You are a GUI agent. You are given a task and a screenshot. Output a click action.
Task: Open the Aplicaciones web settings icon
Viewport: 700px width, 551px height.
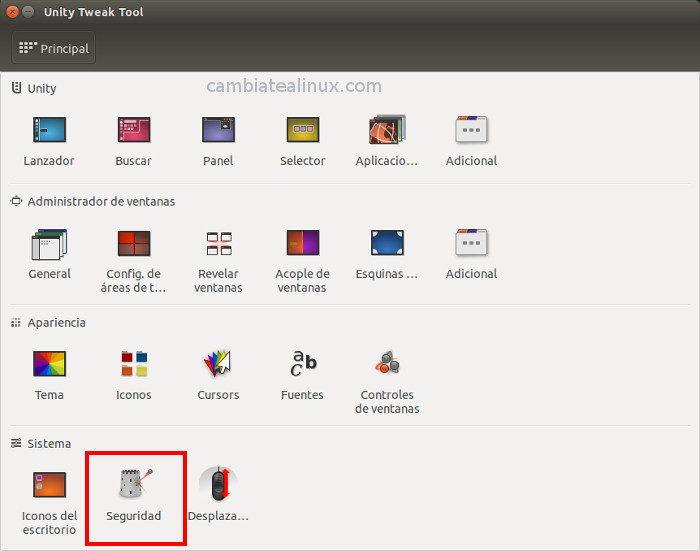(387, 130)
